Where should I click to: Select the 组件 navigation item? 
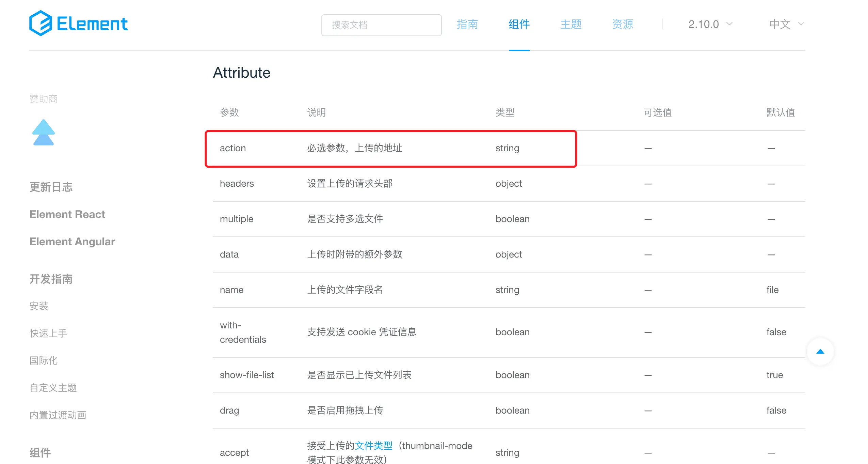(x=519, y=24)
